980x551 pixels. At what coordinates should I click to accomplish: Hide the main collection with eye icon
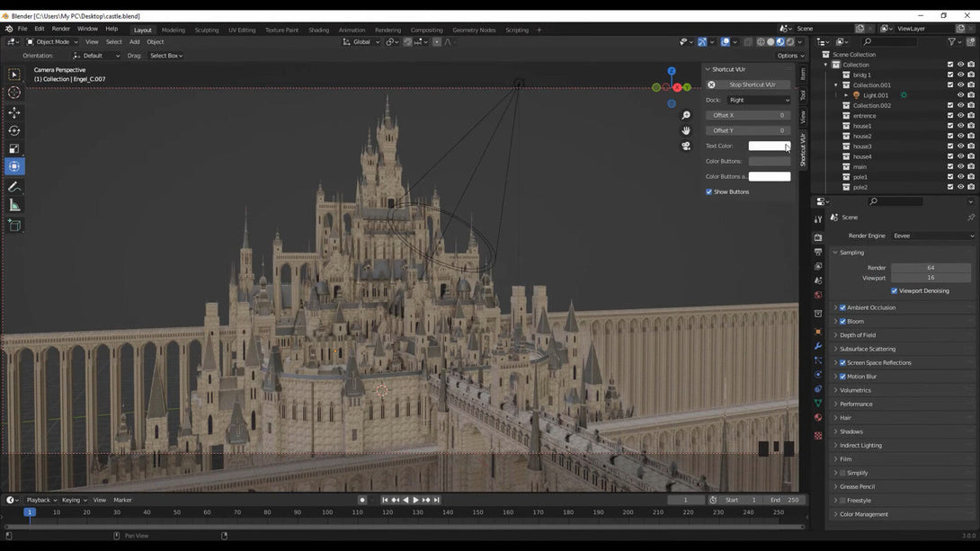pos(960,167)
